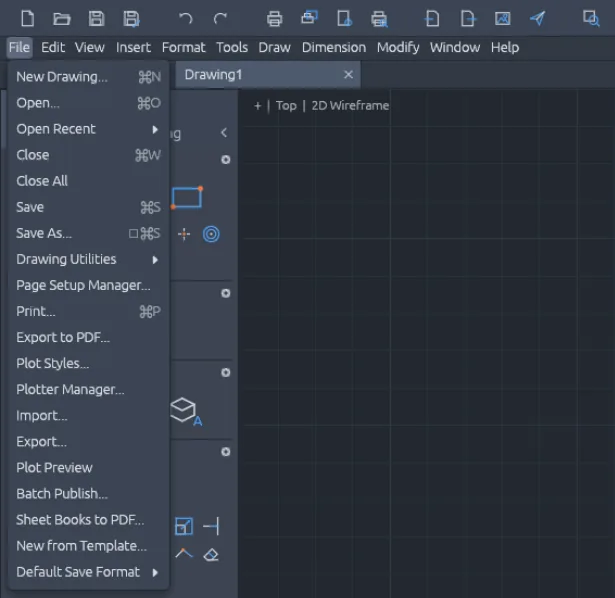
Task: Close the File menu via File
Action: 19,47
